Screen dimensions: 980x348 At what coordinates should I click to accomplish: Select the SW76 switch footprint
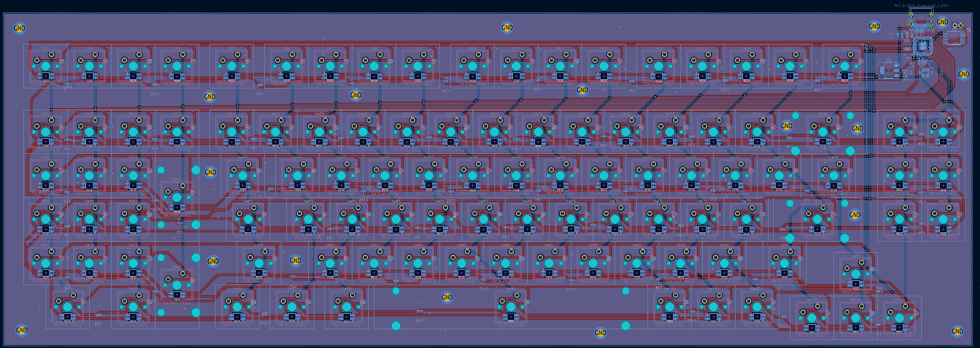point(943,219)
